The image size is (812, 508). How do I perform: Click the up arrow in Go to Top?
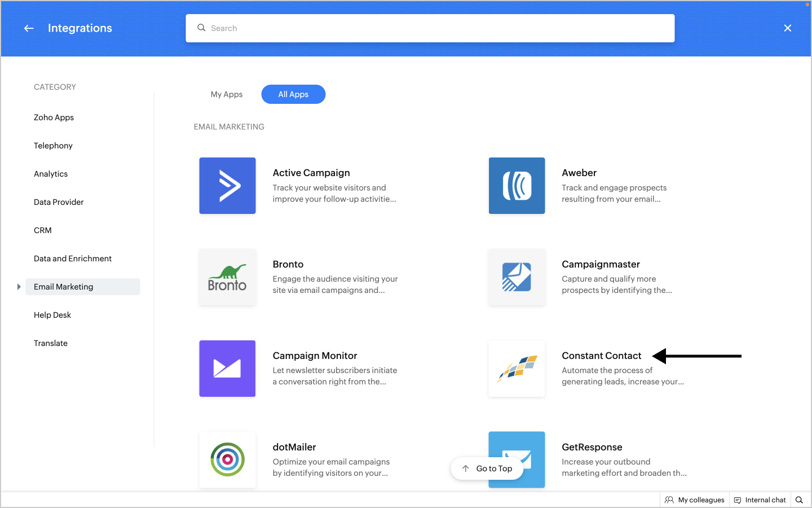[x=465, y=468]
